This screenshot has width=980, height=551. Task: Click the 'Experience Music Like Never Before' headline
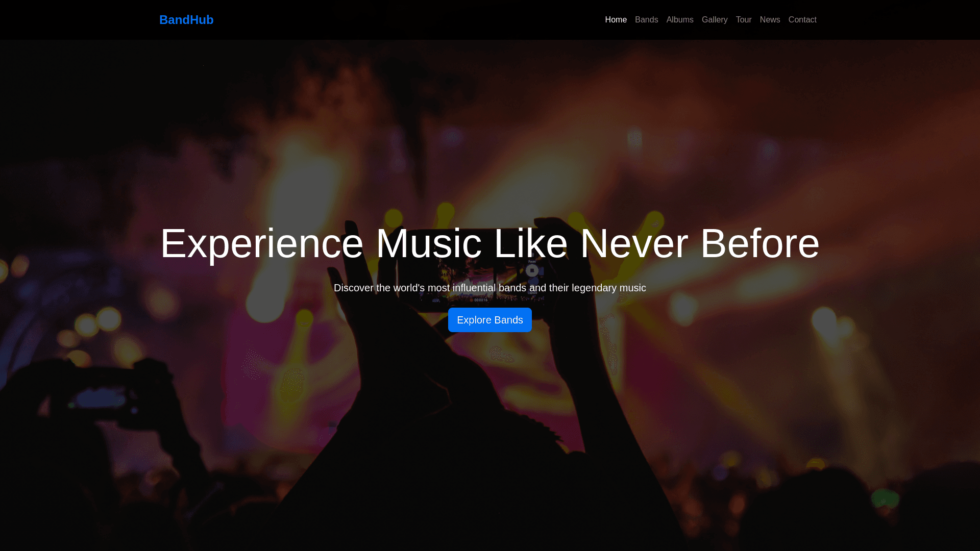[x=490, y=244]
